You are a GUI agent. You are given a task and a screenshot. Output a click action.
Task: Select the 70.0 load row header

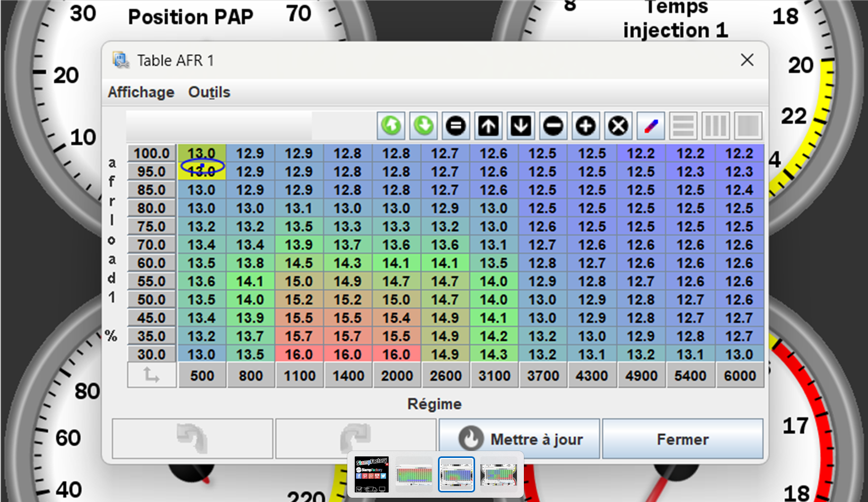click(x=152, y=245)
